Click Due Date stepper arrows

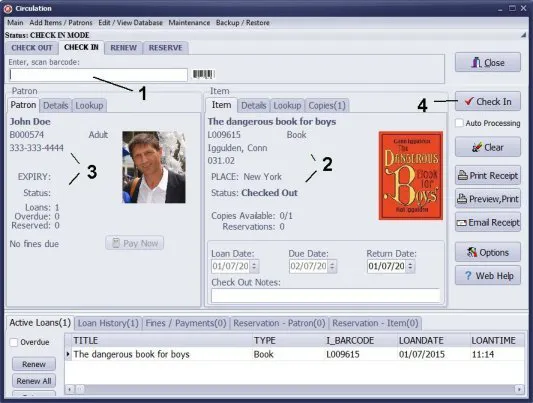(332, 266)
